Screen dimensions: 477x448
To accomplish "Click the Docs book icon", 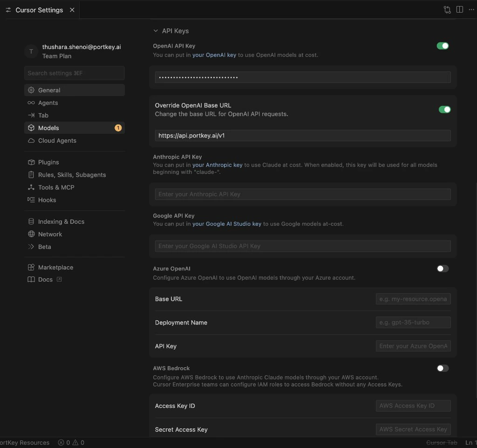I will (x=31, y=279).
